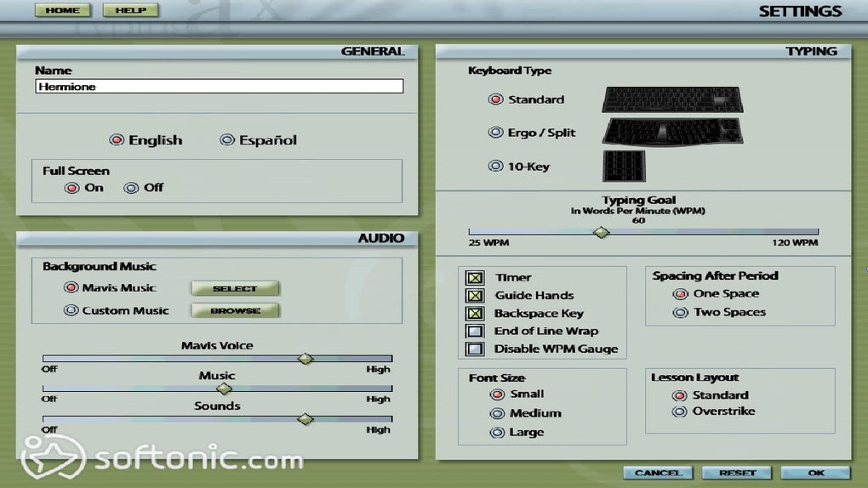Select One Space after period
Image resolution: width=868 pixels, height=488 pixels.
tap(680, 294)
